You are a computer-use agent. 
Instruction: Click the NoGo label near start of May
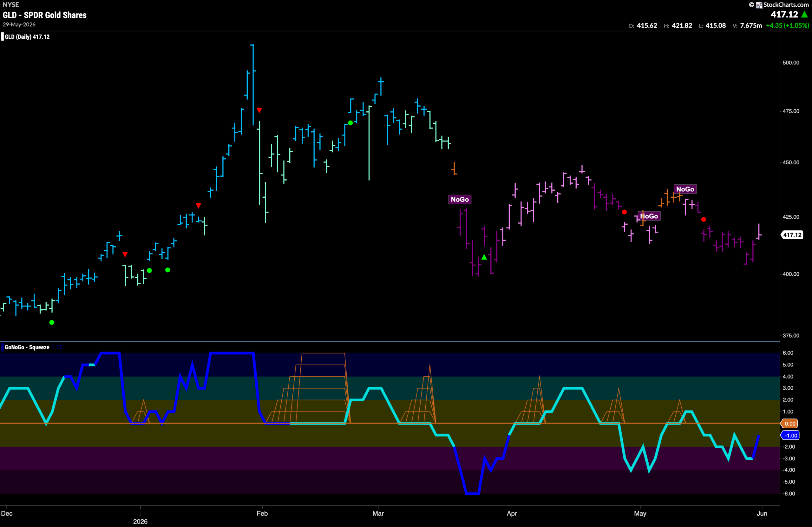[649, 216]
